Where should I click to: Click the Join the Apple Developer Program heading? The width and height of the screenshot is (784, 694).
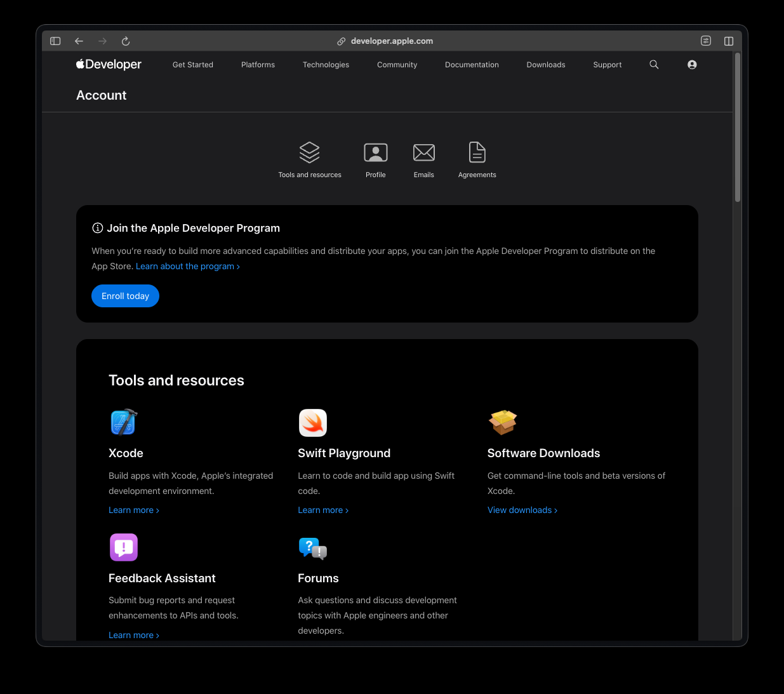[x=193, y=228]
